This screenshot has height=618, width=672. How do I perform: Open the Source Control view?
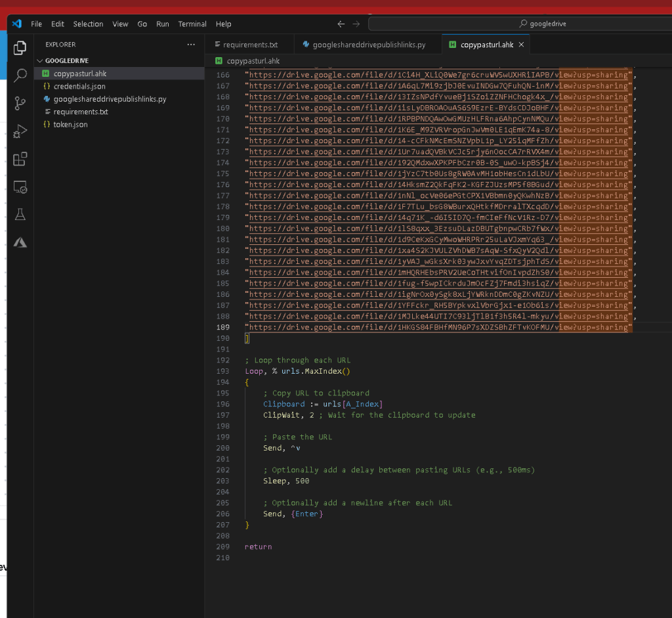tap(20, 103)
